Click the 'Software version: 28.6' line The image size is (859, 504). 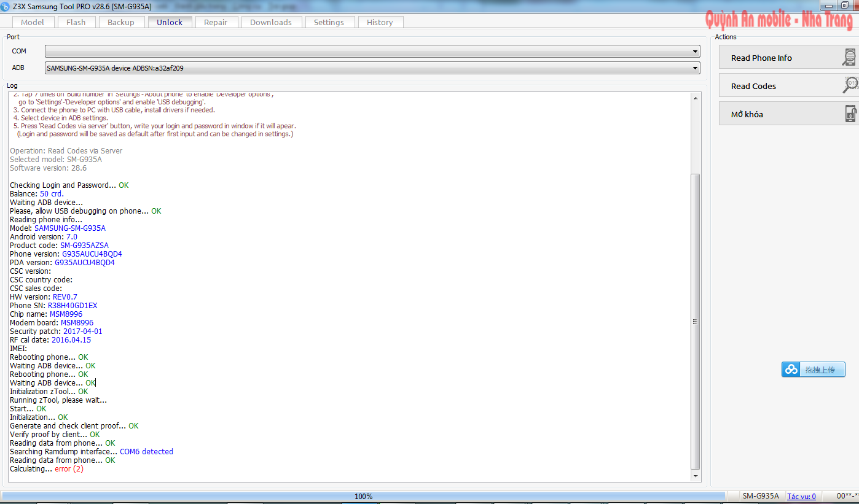[49, 168]
